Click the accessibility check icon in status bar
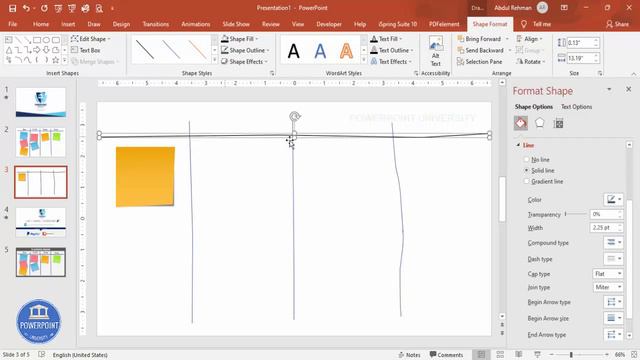 [x=41, y=354]
